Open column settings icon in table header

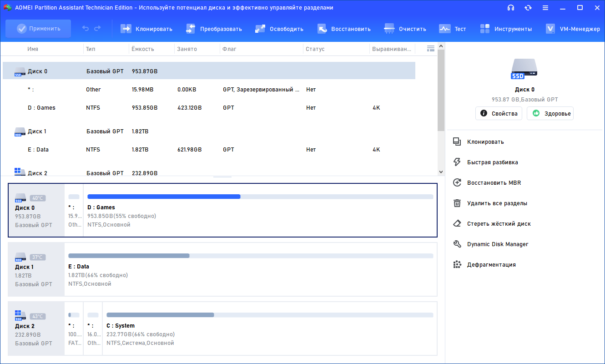click(x=431, y=49)
